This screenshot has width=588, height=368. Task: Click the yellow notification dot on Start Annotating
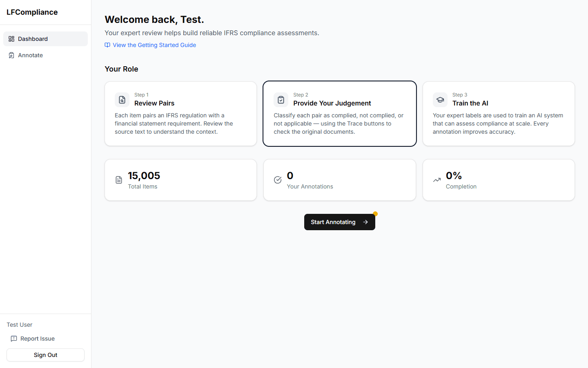tap(375, 214)
